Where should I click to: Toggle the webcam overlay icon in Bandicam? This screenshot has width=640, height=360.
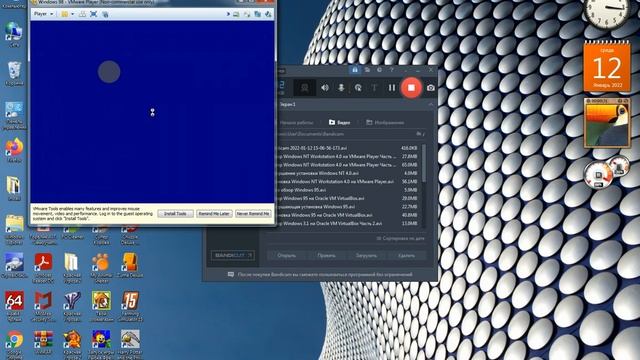304,87
